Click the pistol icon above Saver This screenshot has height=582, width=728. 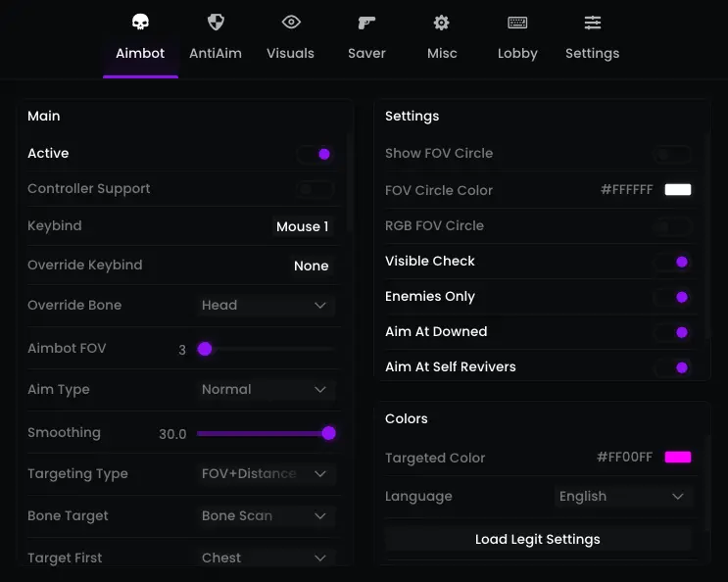(366, 23)
